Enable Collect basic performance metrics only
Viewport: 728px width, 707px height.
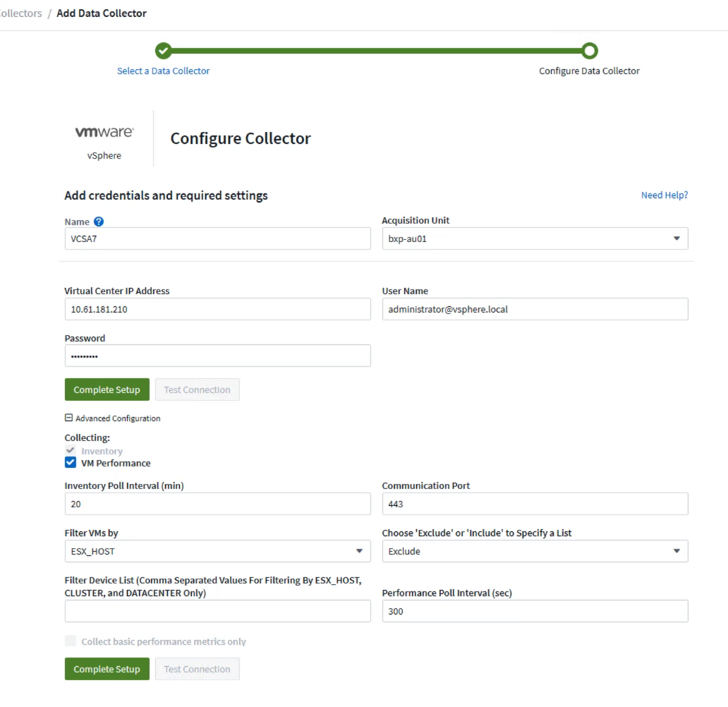pyautogui.click(x=71, y=641)
